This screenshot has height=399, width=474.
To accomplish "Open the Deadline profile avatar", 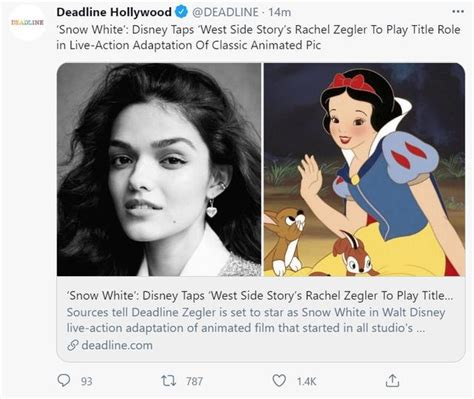I will pos(27,23).
